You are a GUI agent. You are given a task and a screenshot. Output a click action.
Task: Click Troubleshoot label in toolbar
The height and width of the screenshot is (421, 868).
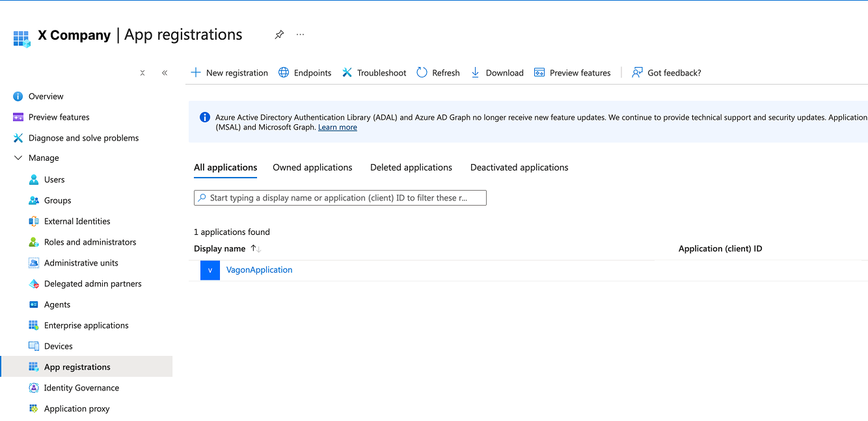tap(382, 73)
